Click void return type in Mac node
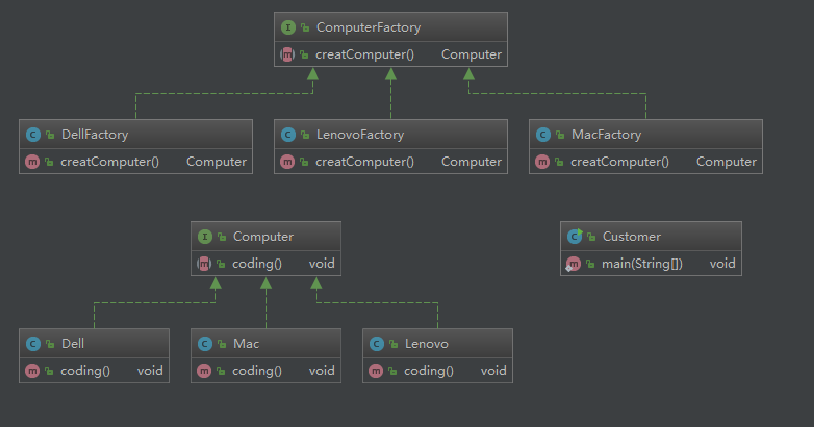This screenshot has width=814, height=427. tap(322, 371)
